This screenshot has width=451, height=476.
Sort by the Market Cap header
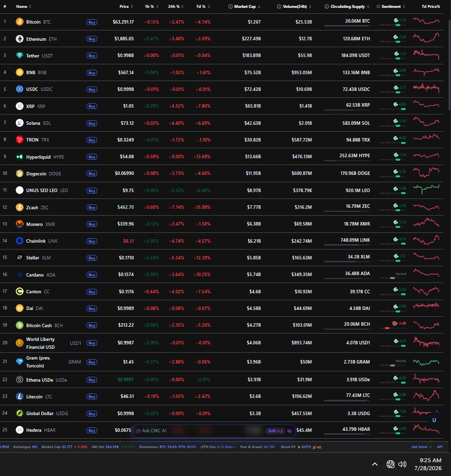pos(247,6)
